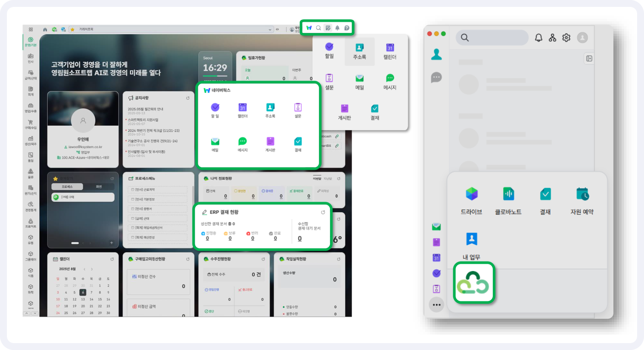Go to next month in calendar widget
The image size is (644, 350).
[92, 269]
